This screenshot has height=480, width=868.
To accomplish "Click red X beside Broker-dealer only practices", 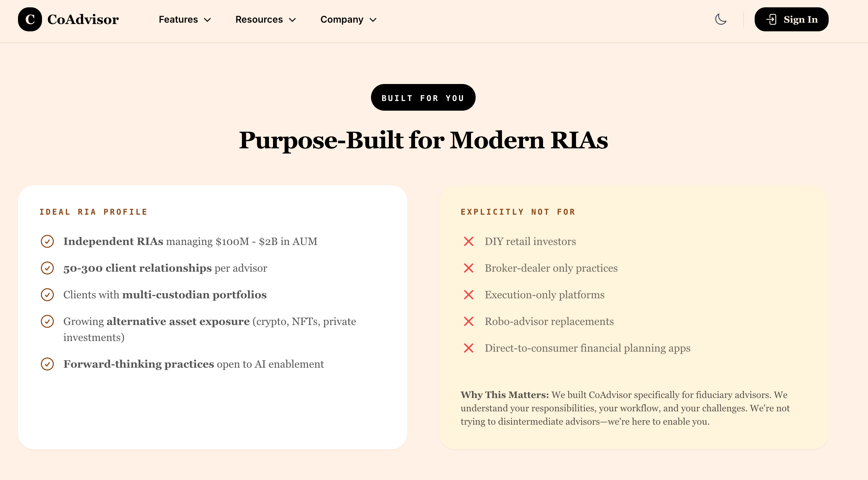I will [468, 268].
